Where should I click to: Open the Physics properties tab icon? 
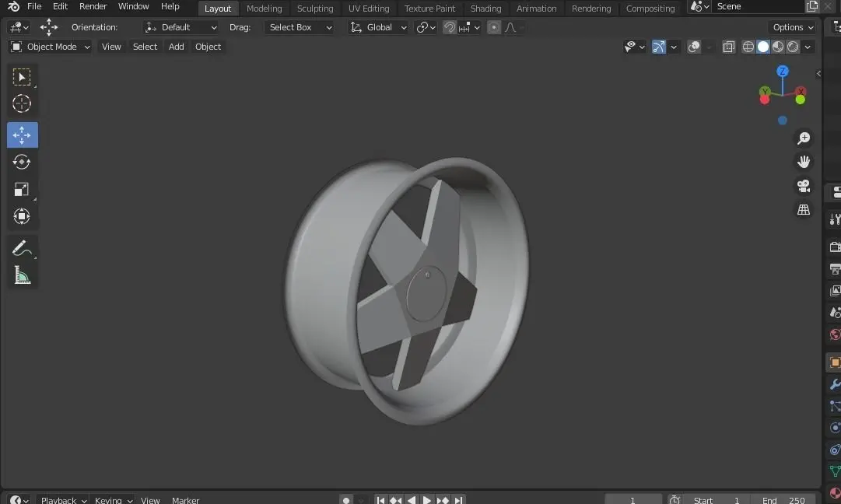coord(835,428)
